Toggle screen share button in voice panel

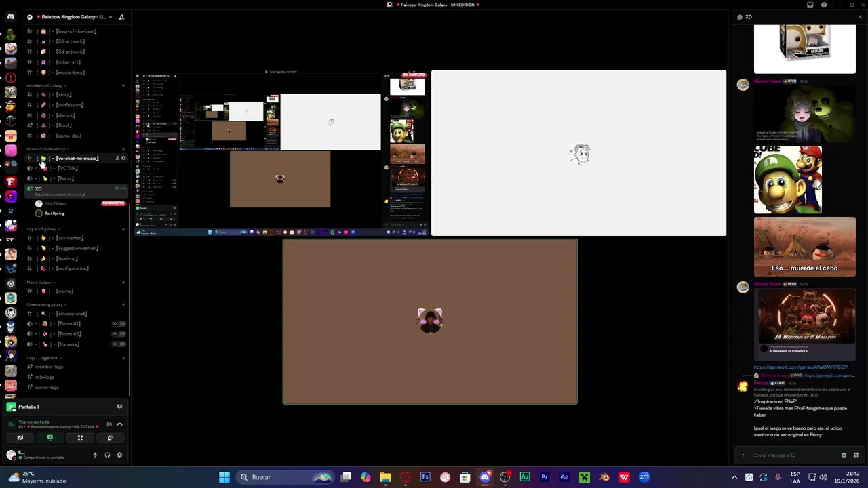click(x=50, y=438)
